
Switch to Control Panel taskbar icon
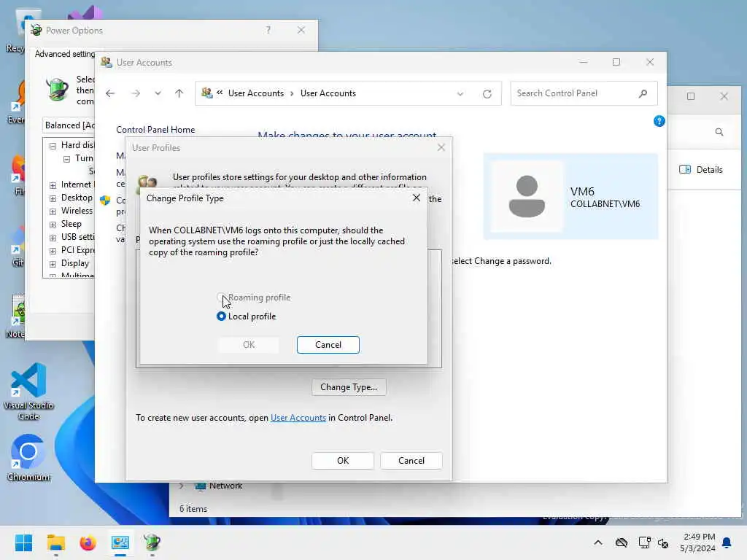[120, 542]
